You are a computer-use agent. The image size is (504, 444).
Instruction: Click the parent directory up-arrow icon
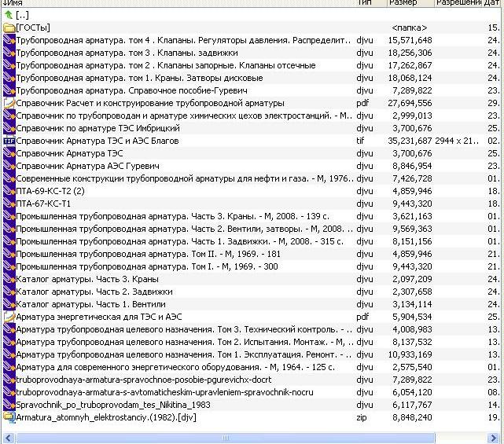[9, 15]
